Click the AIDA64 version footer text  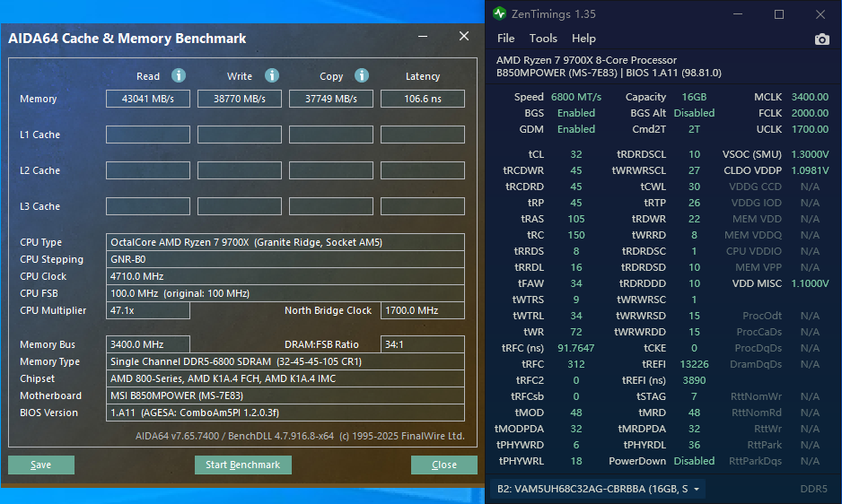click(300, 436)
